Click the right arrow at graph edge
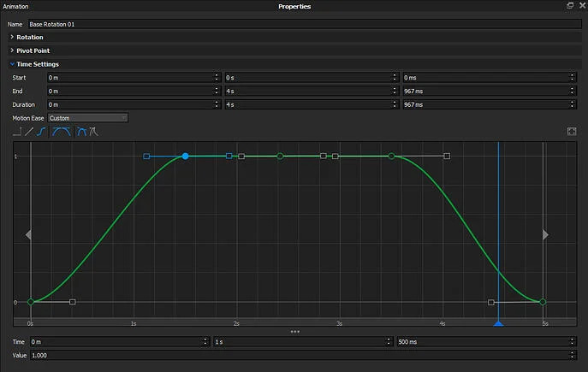588x372 pixels. tap(545, 234)
